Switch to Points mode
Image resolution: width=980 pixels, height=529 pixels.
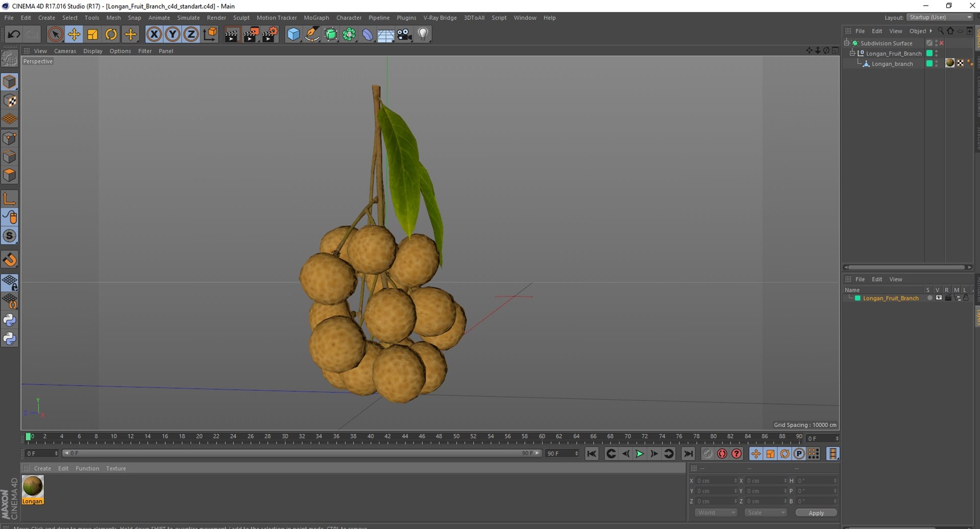point(10,138)
